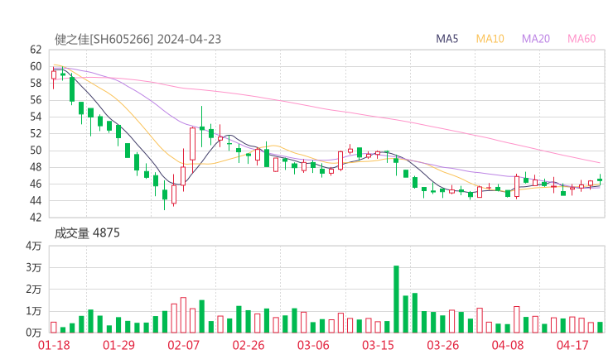Click the 03-06 date axis label
This screenshot has width=613, height=364.
point(313,345)
